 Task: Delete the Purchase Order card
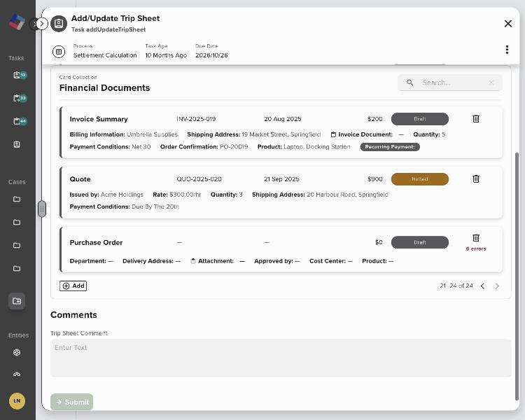point(476,238)
